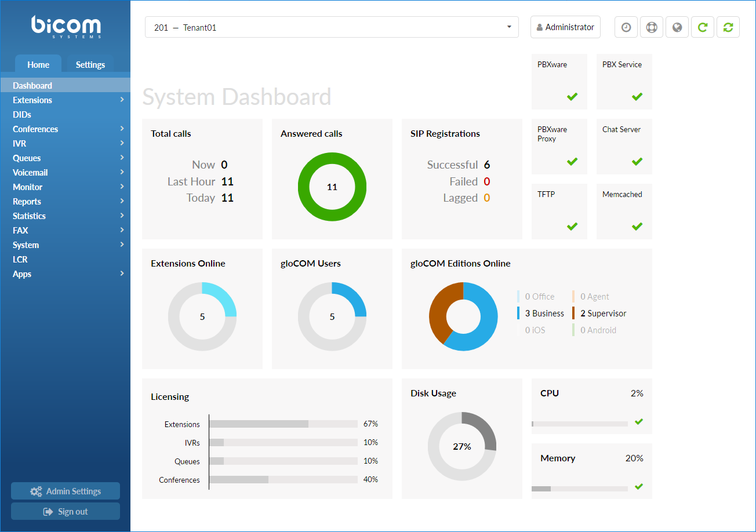Click the failed registrations count

coord(487,181)
